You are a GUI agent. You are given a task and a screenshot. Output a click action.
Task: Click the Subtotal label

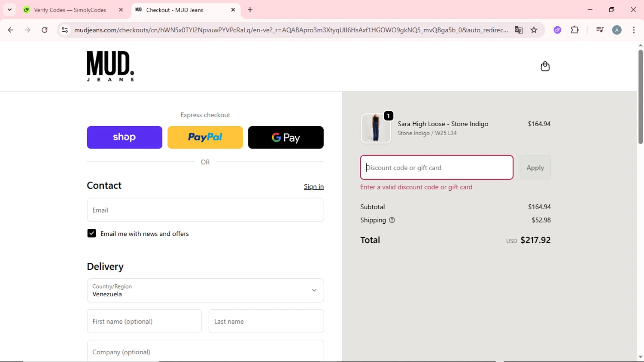[373, 207]
